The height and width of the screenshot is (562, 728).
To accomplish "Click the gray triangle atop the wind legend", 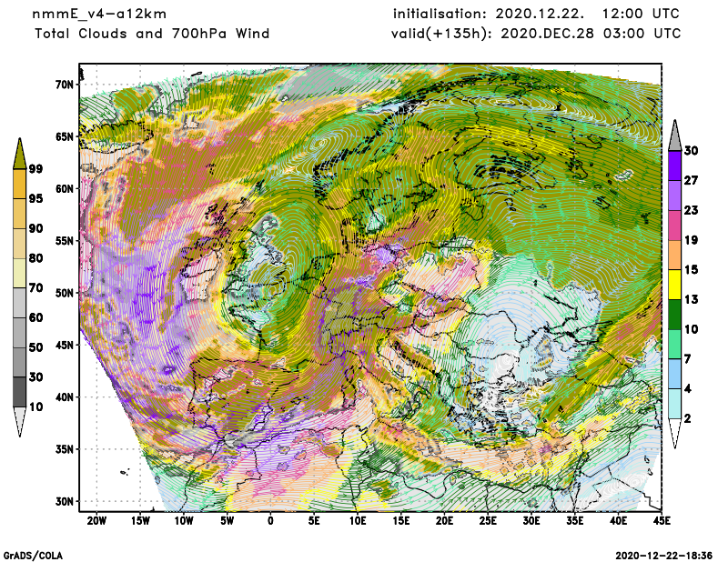I will [x=675, y=136].
